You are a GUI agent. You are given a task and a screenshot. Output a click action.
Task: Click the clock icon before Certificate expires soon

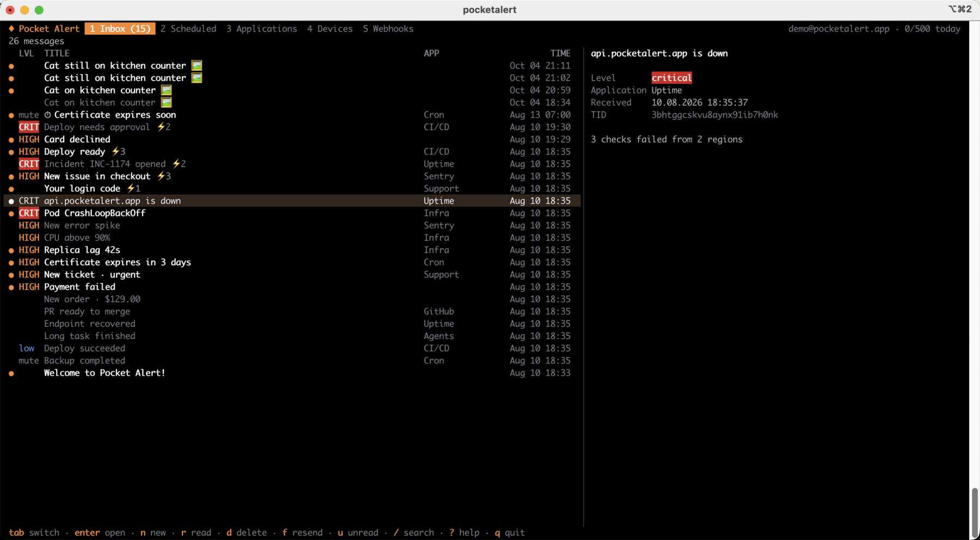(48, 115)
